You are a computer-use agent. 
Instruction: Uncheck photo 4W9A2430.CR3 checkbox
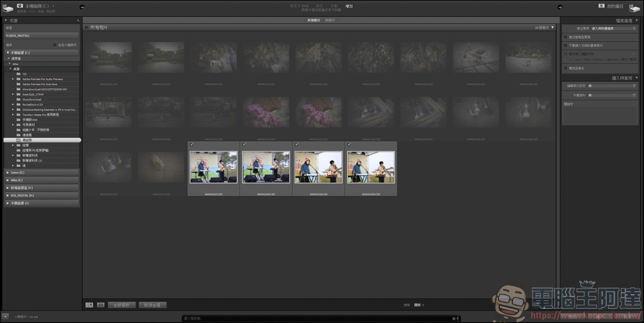coord(349,144)
